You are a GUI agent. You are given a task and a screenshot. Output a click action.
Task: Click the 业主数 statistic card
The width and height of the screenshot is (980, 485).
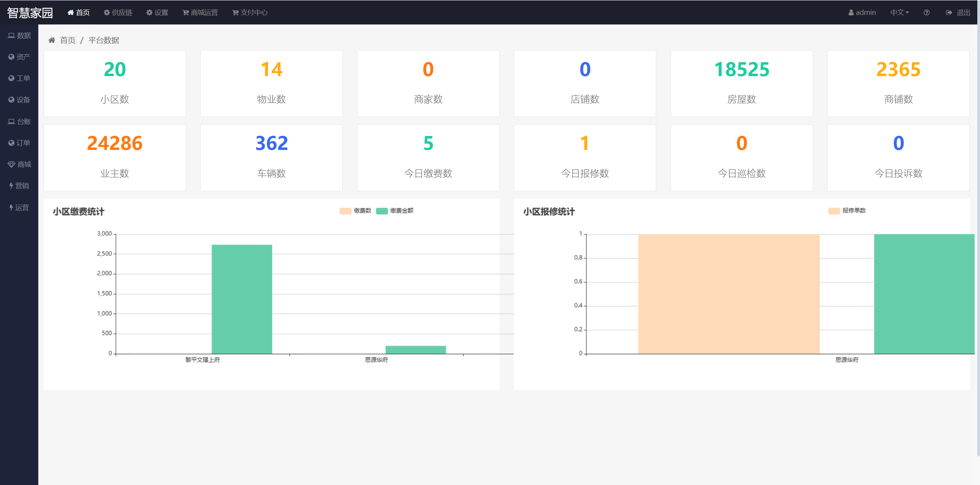(x=115, y=158)
